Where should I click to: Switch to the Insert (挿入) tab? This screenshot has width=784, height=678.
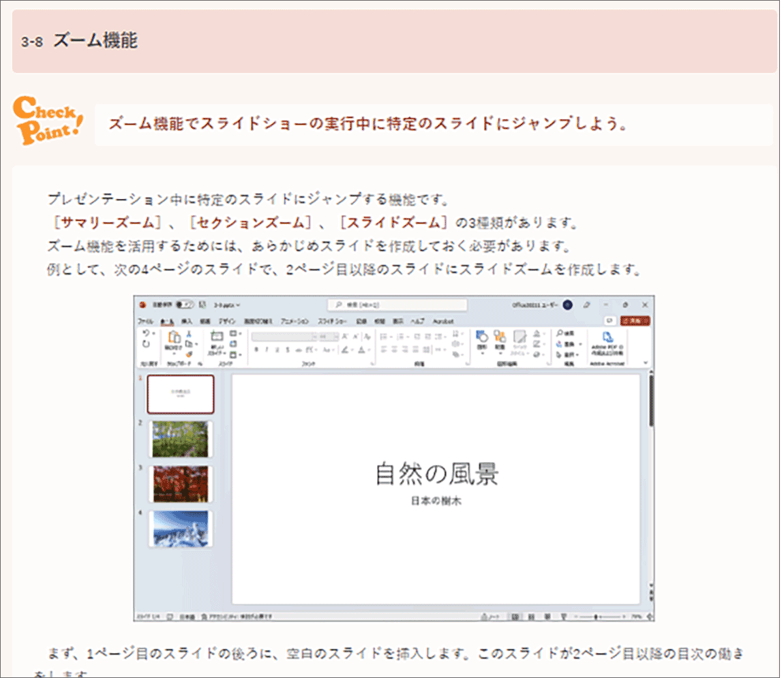[x=187, y=321]
